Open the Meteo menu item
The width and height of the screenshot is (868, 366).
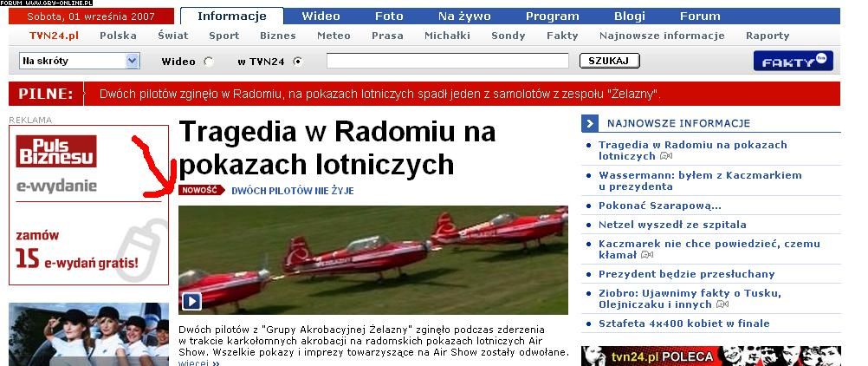pyautogui.click(x=334, y=36)
